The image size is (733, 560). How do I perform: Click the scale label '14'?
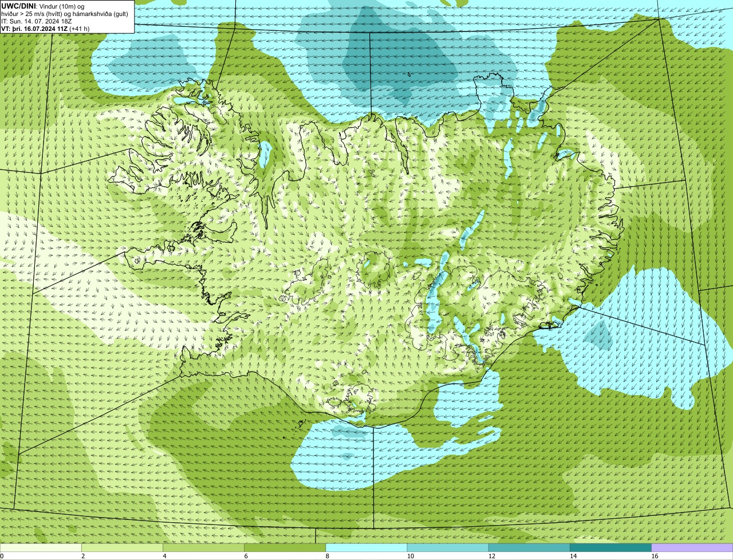pos(573,556)
